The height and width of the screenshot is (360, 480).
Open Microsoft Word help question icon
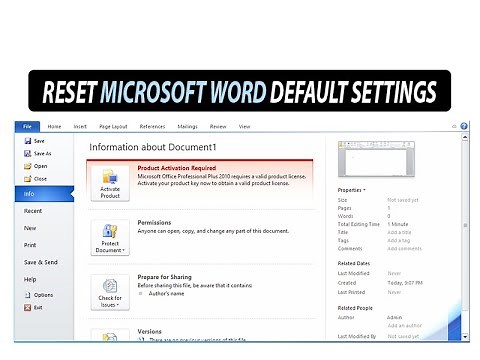464,126
